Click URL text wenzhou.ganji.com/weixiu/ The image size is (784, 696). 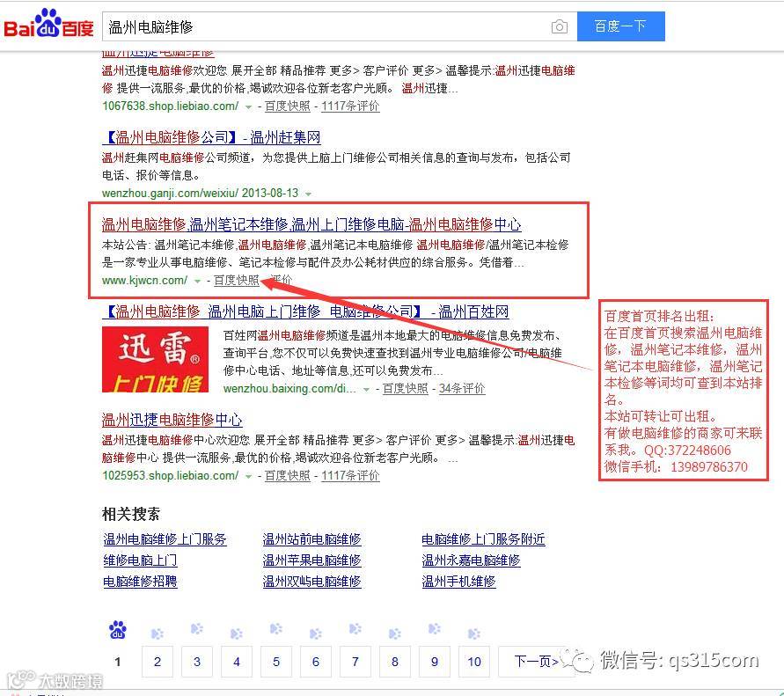[170, 193]
